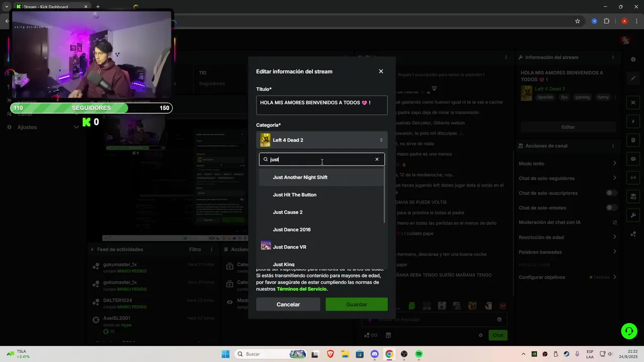Open Discord from taskbar

pyautogui.click(x=374, y=354)
